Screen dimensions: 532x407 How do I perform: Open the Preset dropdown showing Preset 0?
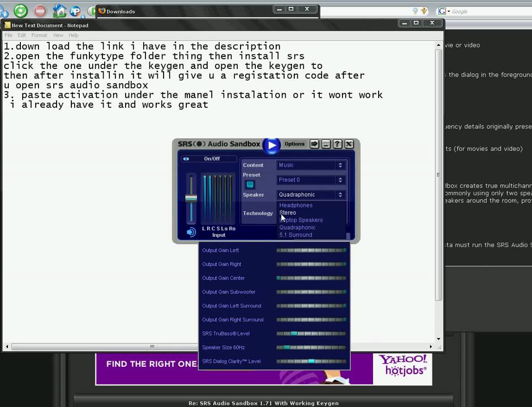(x=311, y=180)
